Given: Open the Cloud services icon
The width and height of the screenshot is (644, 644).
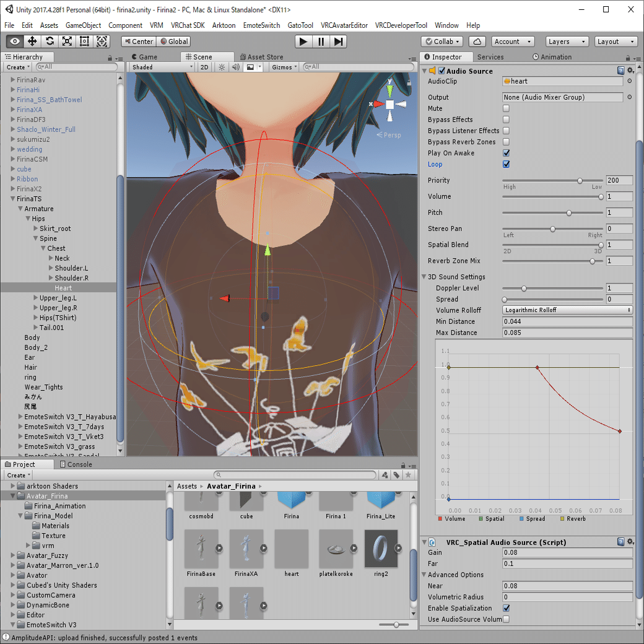Looking at the screenshot, I should click(x=477, y=41).
